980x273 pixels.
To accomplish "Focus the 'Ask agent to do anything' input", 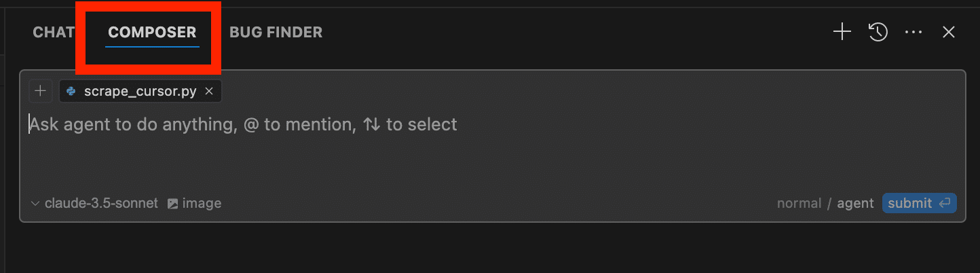I will (339, 149).
